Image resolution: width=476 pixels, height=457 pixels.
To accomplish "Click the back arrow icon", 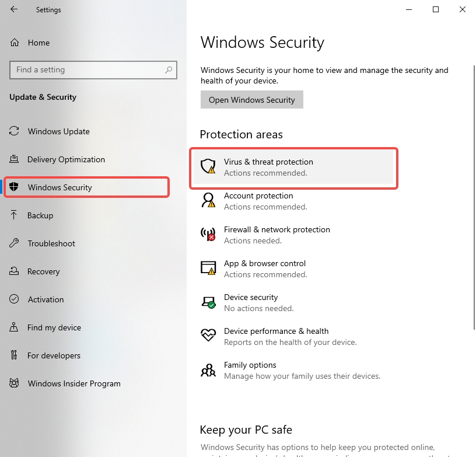I will (14, 9).
